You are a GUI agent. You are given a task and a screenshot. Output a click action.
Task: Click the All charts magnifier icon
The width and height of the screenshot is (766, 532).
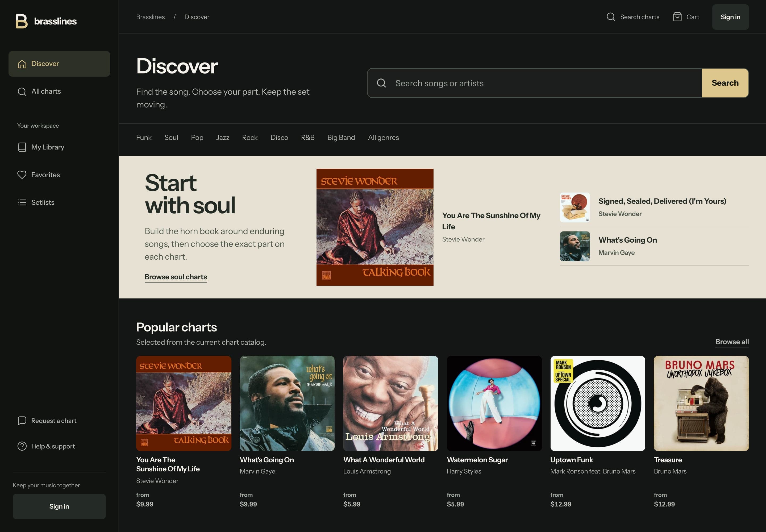click(22, 91)
